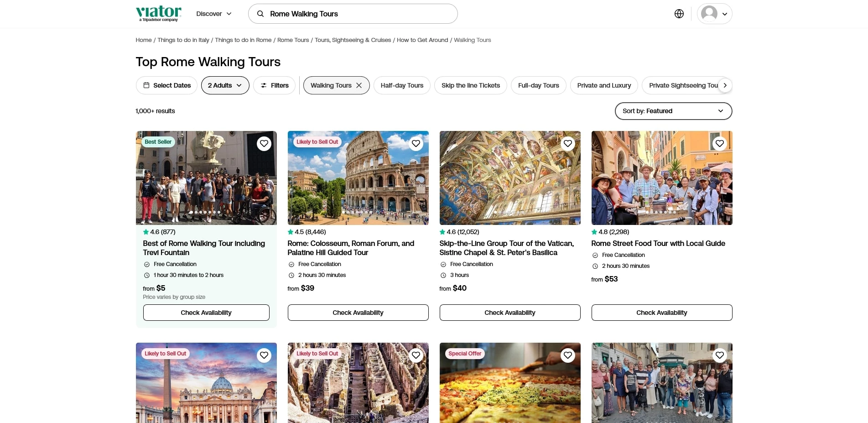Select the Skip the line Tickets chip
This screenshot has width=868, height=423.
point(470,85)
